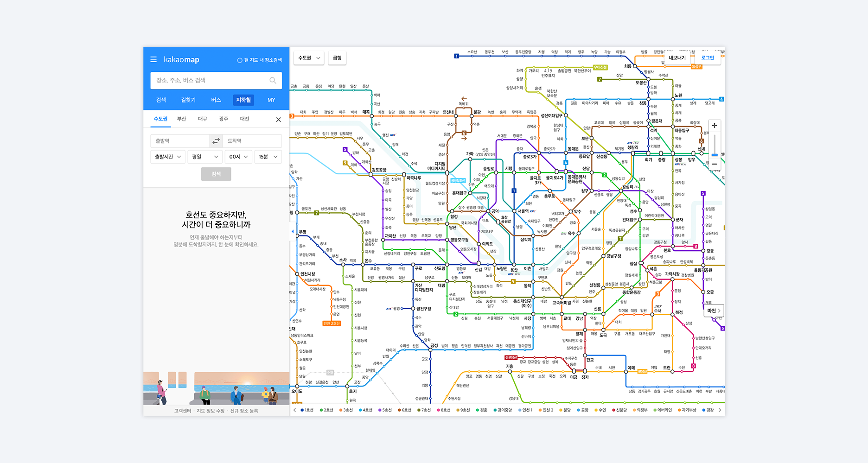
Task: Select the 광주 subway region tab
Action: point(223,119)
